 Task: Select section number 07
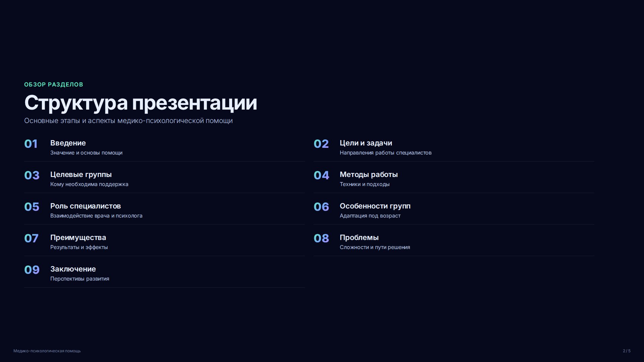pyautogui.click(x=31, y=238)
